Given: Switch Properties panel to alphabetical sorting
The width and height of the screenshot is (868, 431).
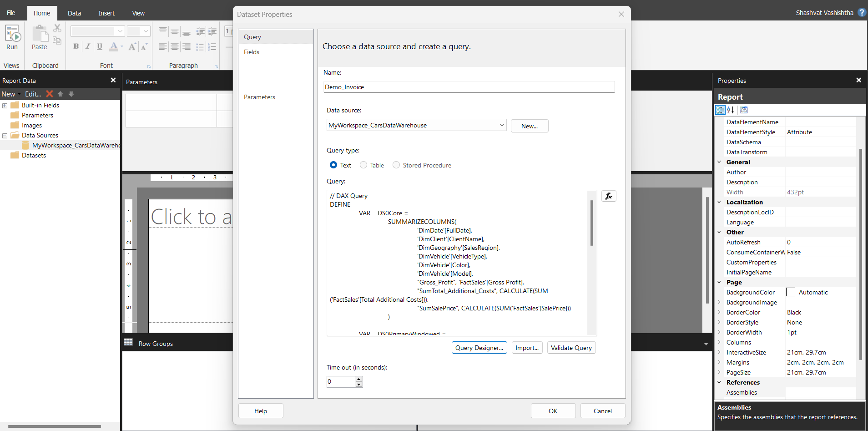Looking at the screenshot, I should [x=731, y=110].
